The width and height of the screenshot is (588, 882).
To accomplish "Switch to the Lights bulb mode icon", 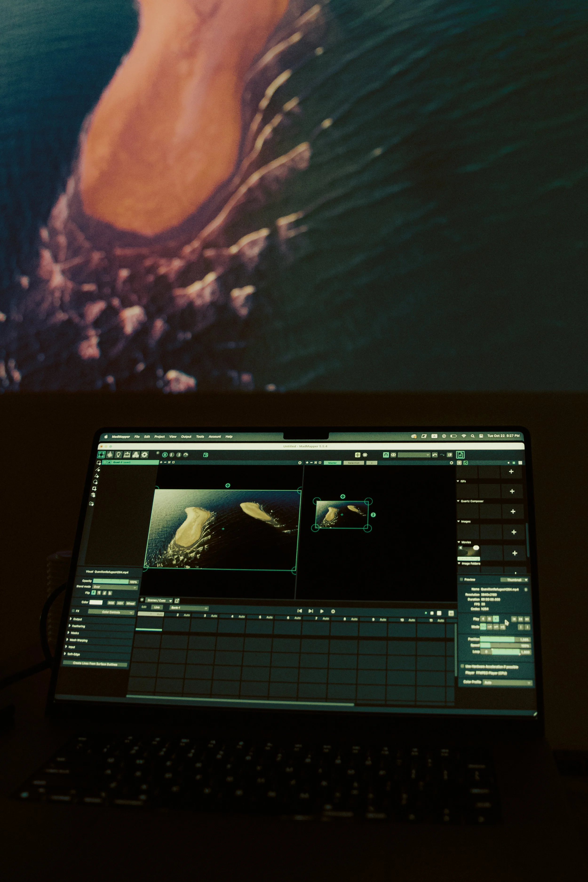I will click(119, 454).
